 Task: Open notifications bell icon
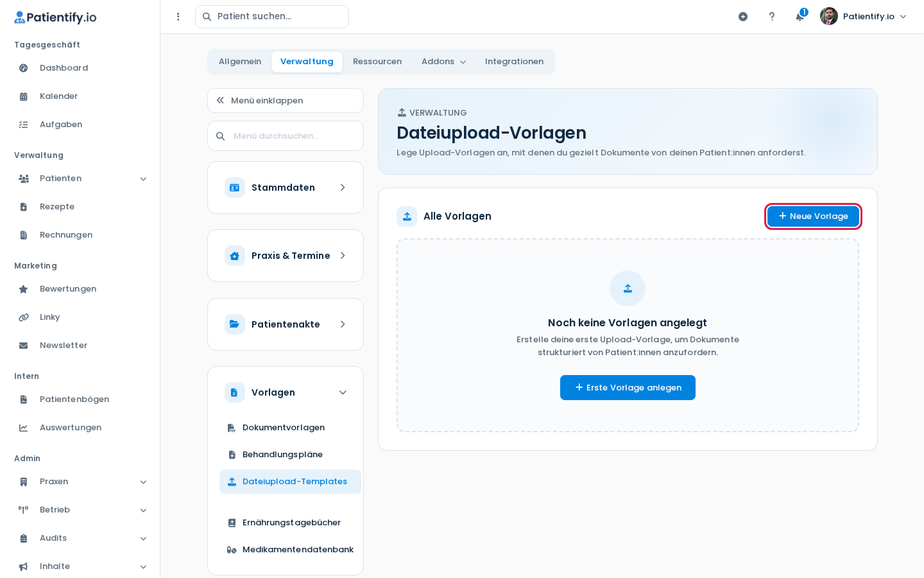point(800,17)
